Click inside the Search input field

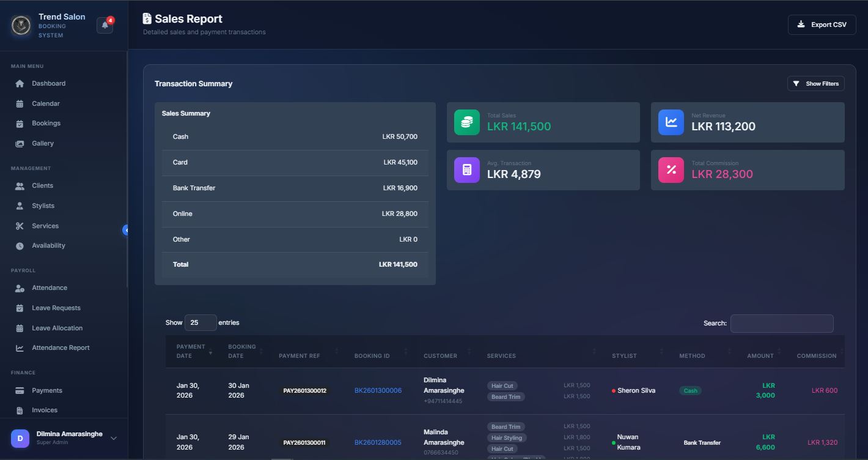782,323
